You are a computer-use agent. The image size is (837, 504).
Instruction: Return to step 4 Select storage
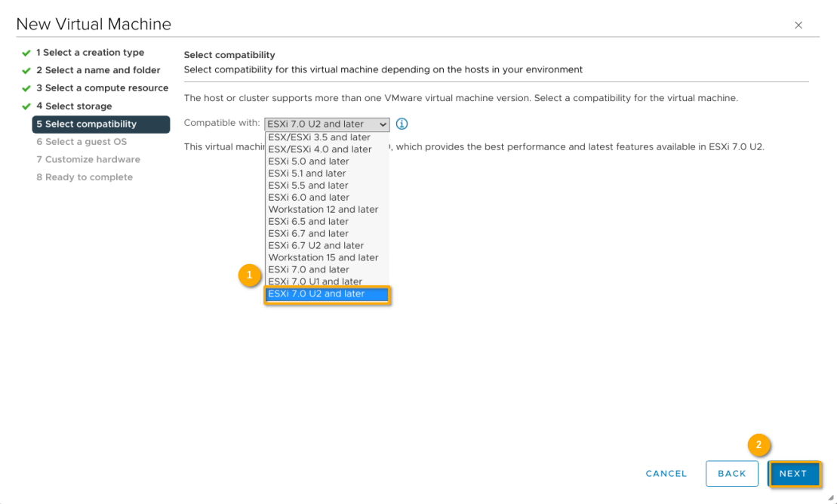74,106
